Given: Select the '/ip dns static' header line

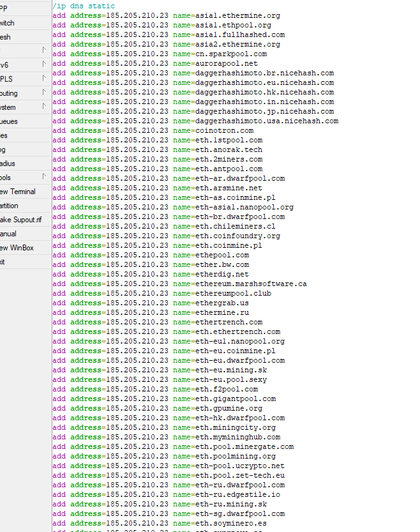Looking at the screenshot, I should [x=84, y=6].
